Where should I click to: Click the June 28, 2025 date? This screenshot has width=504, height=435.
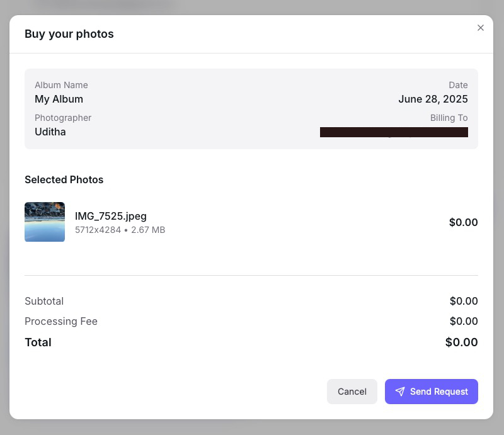pyautogui.click(x=433, y=99)
